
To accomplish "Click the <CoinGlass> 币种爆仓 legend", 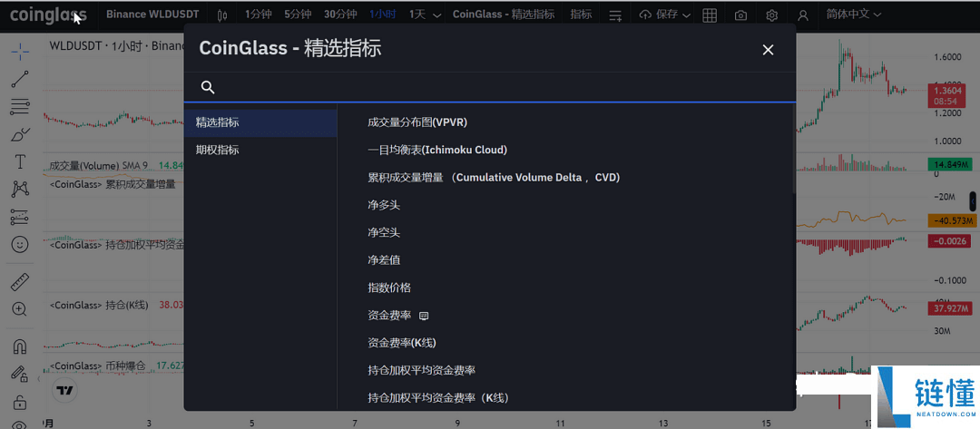I will [x=97, y=366].
